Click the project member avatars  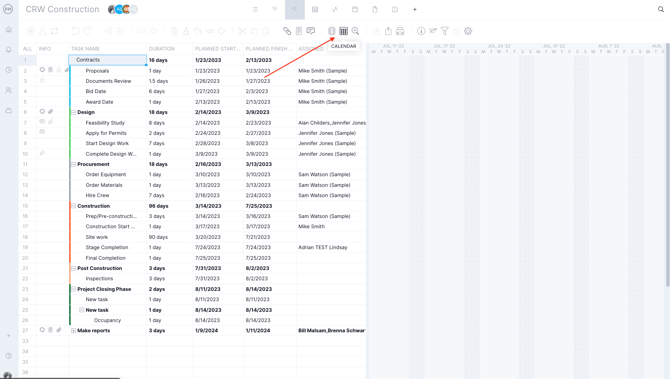[123, 9]
